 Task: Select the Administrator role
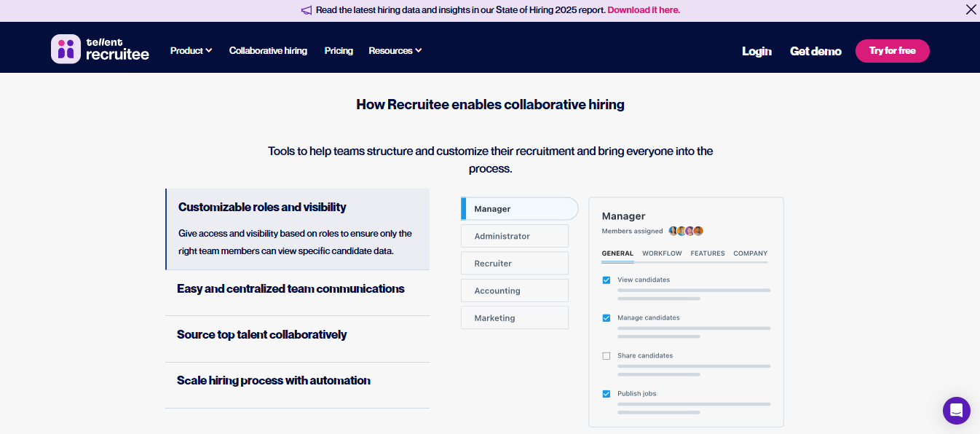515,236
